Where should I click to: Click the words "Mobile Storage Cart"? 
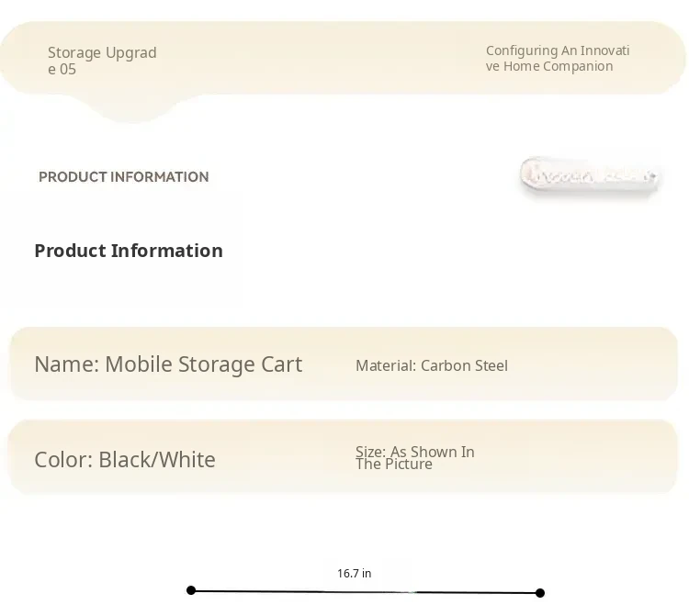[x=203, y=364]
